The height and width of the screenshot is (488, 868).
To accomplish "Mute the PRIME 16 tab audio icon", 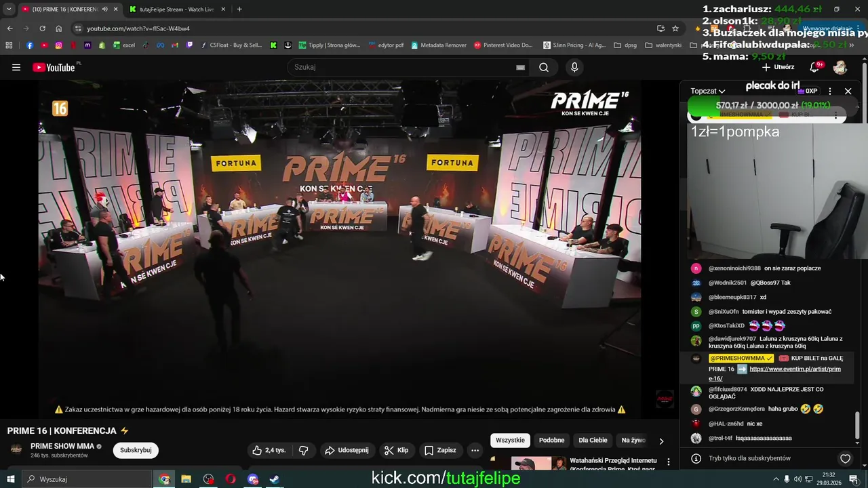I will coord(104,9).
